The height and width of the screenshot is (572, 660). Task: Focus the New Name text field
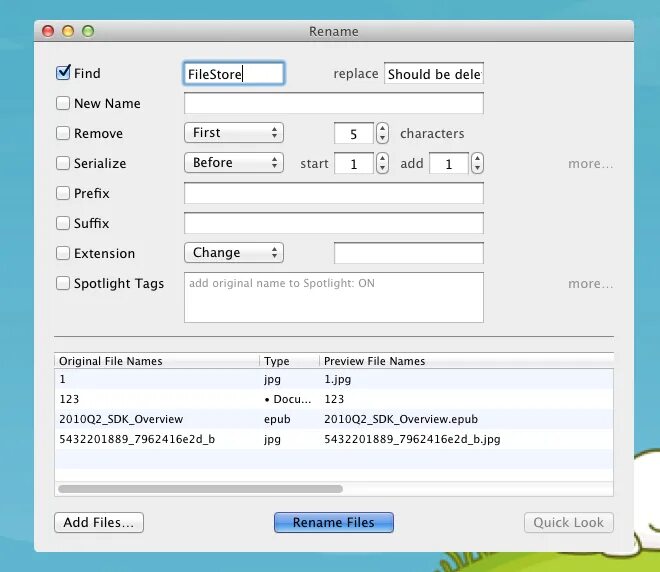tap(334, 103)
